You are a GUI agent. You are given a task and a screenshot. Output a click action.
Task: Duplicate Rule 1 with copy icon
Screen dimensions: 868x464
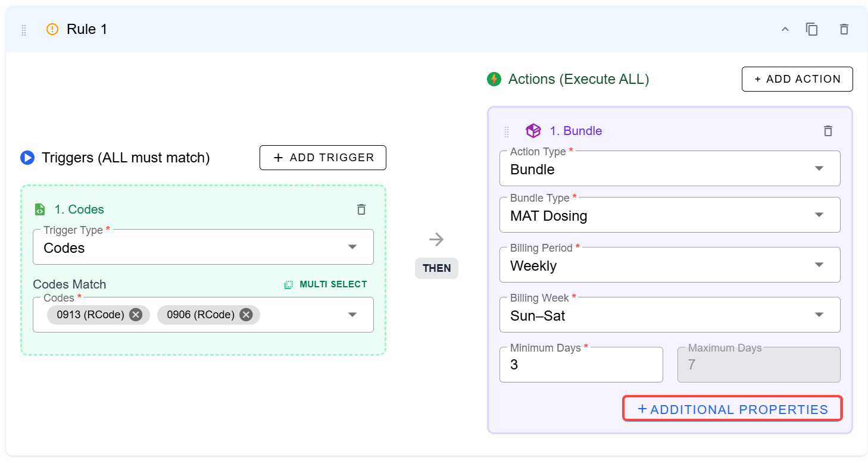click(x=811, y=29)
